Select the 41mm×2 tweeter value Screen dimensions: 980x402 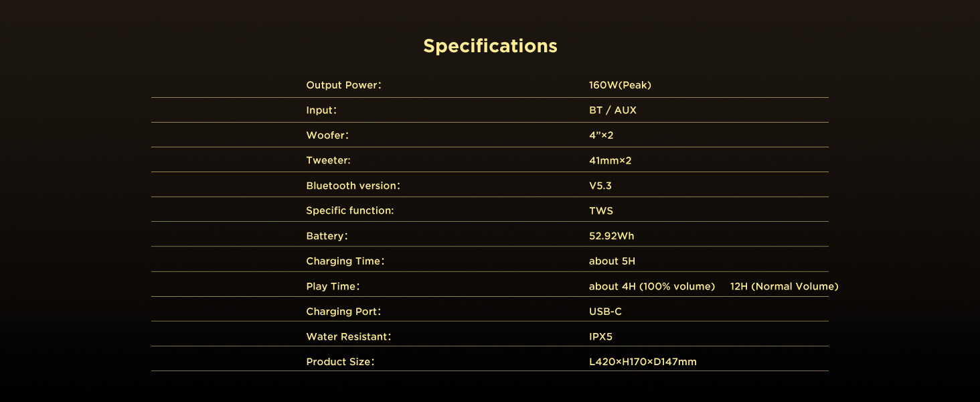click(x=610, y=161)
